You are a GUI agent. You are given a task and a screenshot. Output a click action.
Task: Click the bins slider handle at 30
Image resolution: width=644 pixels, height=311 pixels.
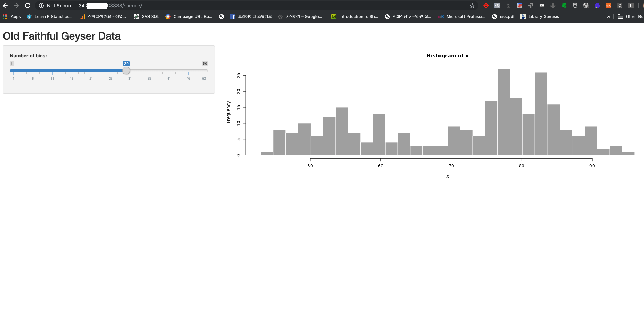point(126,71)
